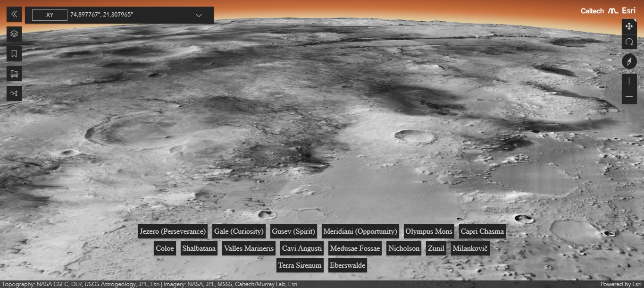Expand the coordinate conversion dropdown chevron

tap(199, 15)
